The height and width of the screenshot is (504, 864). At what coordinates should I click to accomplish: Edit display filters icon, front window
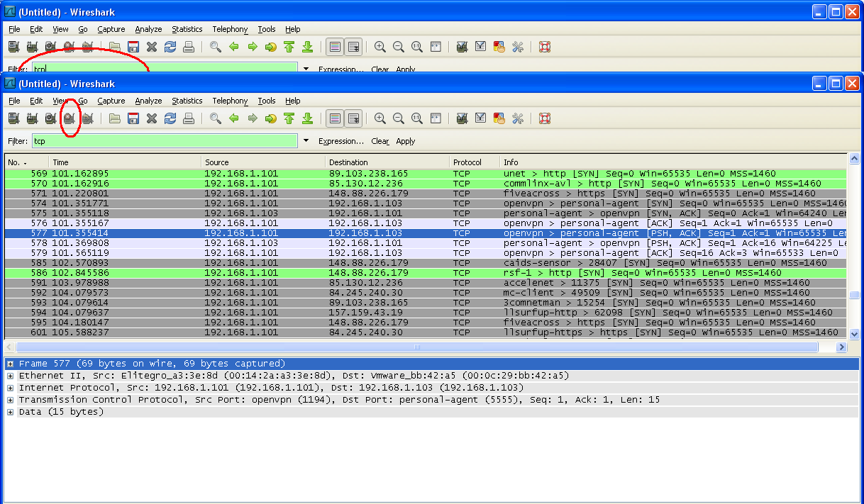[481, 118]
